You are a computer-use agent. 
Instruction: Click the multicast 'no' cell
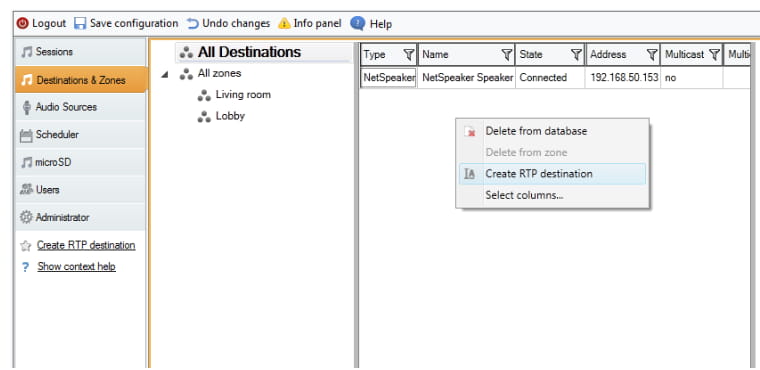pos(692,78)
